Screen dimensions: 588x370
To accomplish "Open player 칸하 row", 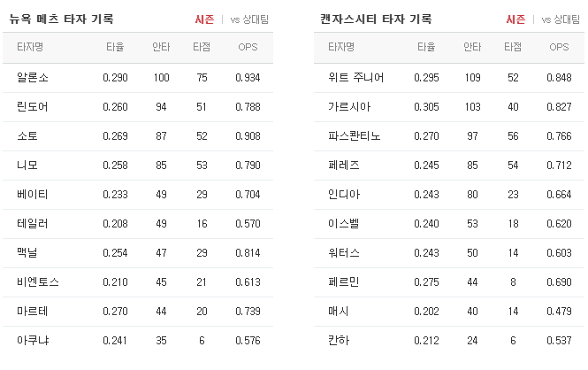I will tap(449, 341).
